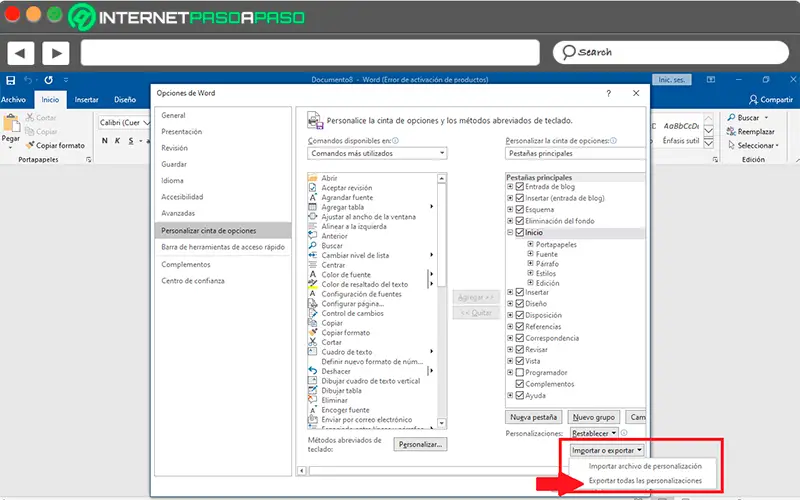Select Exportar todas las personalizaciones
The height and width of the screenshot is (500, 800).
coord(644,481)
